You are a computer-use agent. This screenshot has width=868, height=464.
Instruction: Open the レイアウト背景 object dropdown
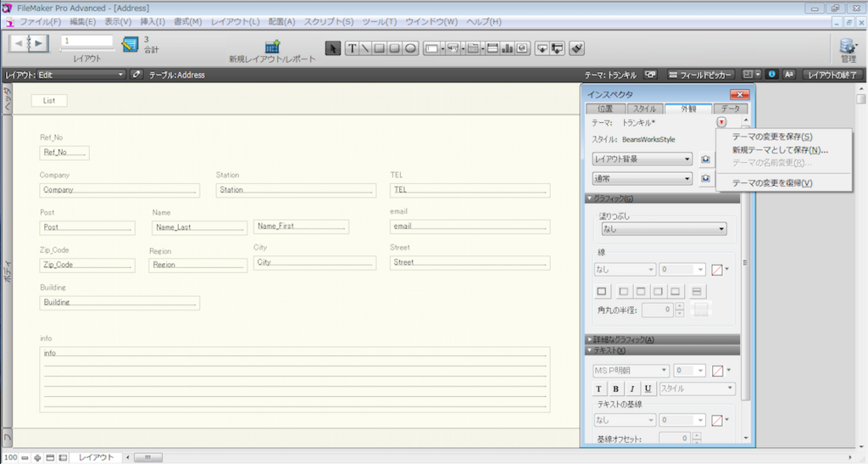[643, 159]
